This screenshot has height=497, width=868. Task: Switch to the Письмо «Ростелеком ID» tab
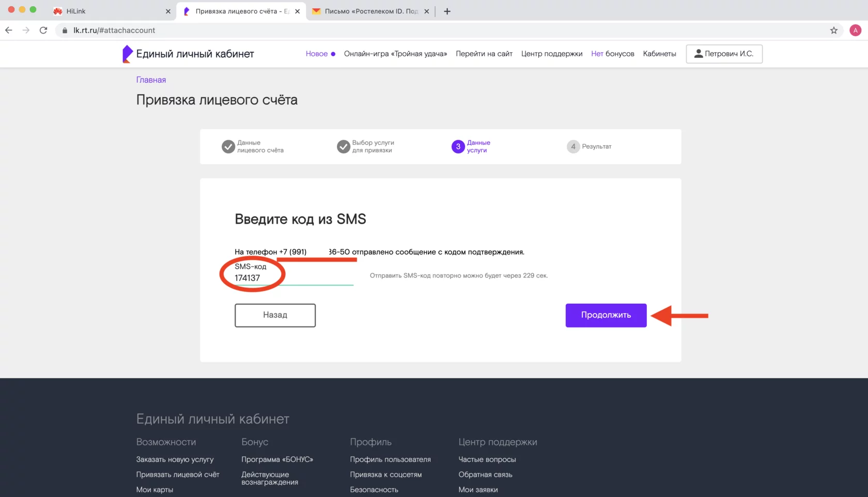pos(368,11)
